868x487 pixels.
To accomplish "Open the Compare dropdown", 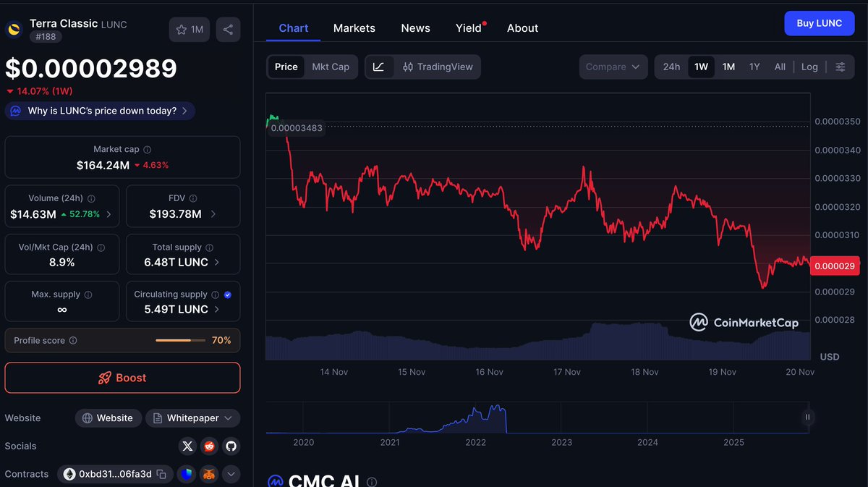I will click(x=613, y=67).
